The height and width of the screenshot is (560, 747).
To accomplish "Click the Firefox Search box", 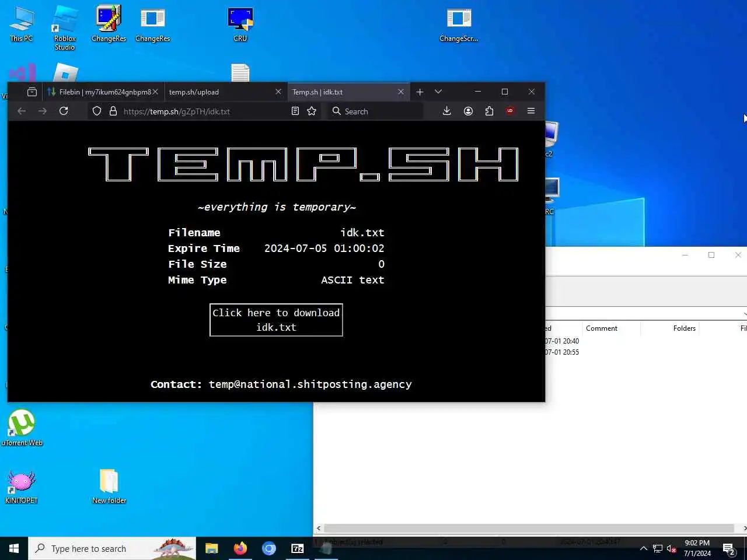I will pos(375,111).
